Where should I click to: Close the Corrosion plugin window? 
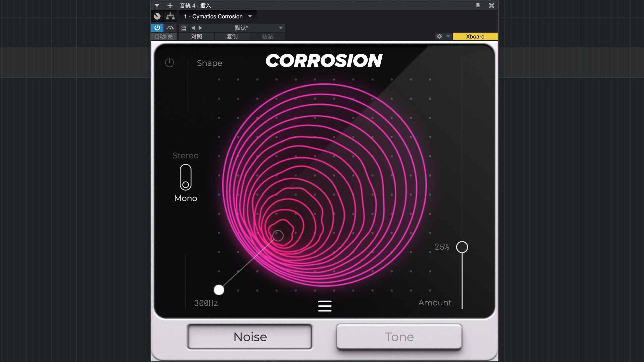[x=491, y=5]
